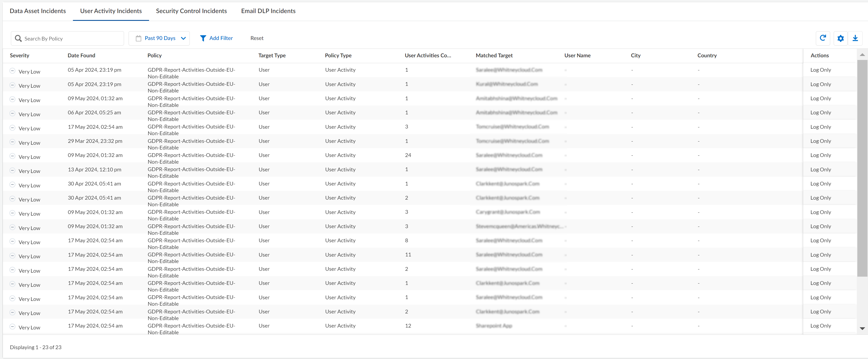Click the Reset filters link

click(257, 38)
